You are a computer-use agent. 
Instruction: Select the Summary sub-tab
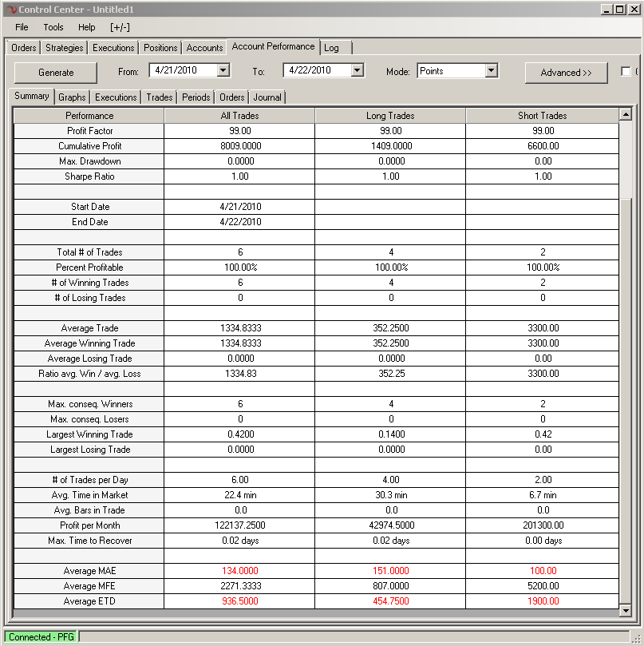tap(32, 96)
